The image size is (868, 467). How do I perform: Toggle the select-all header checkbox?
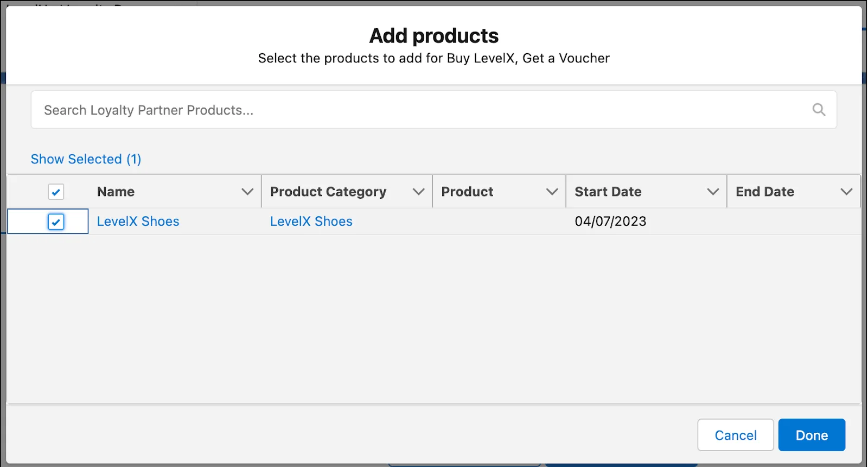(x=56, y=192)
